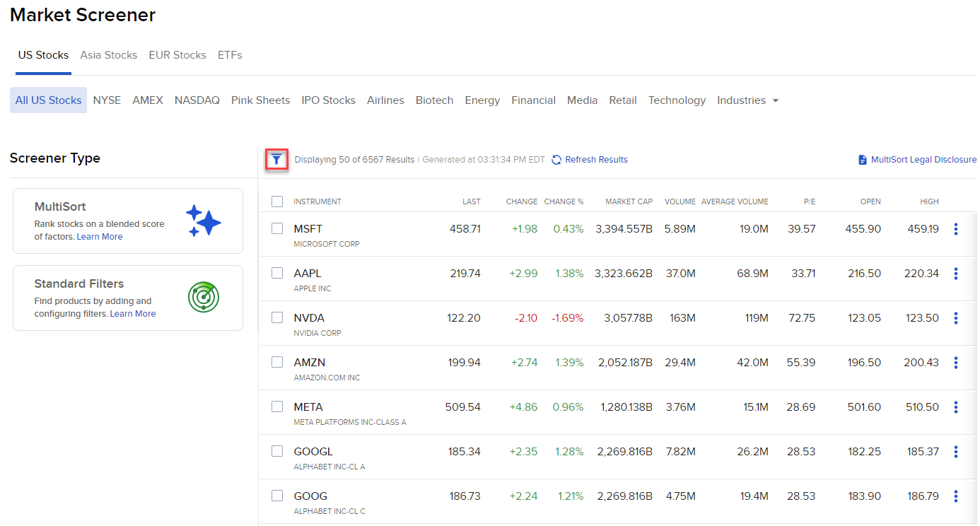Open the three-dot menu for AMZN row
980x526 pixels.
tap(956, 362)
